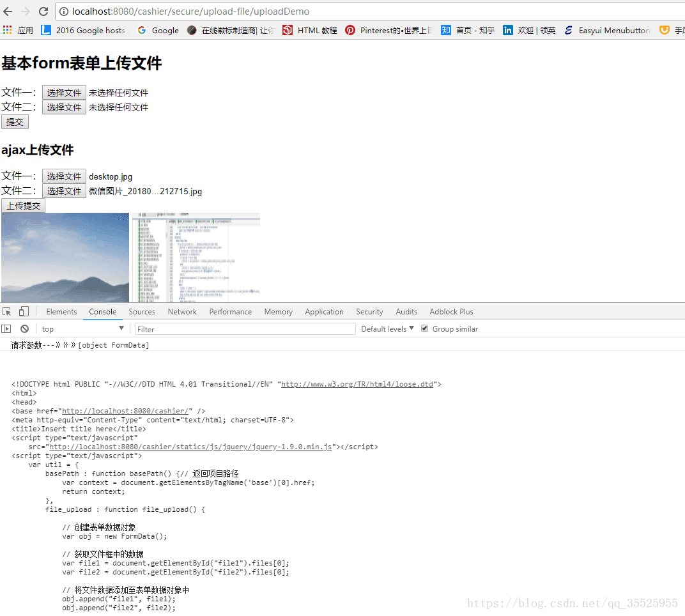
Task: Toggle the DevTools device toolbar icon
Action: [24, 311]
